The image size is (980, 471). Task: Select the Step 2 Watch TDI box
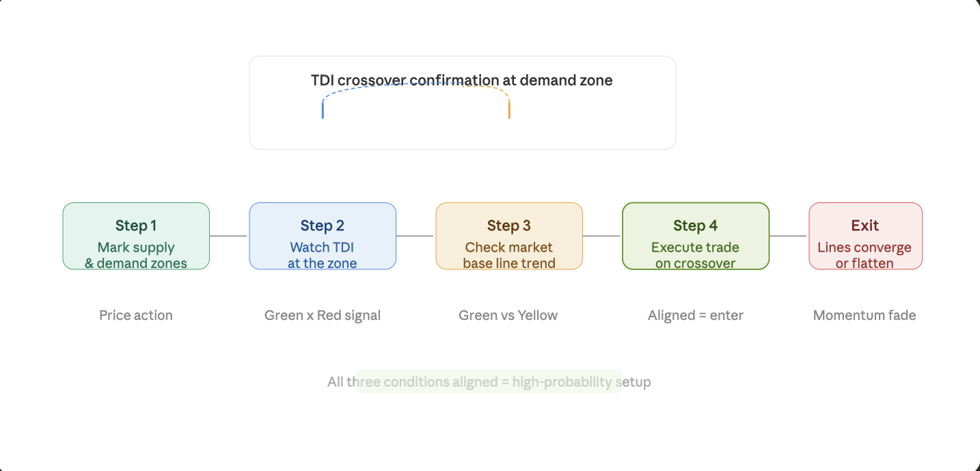[x=323, y=236]
